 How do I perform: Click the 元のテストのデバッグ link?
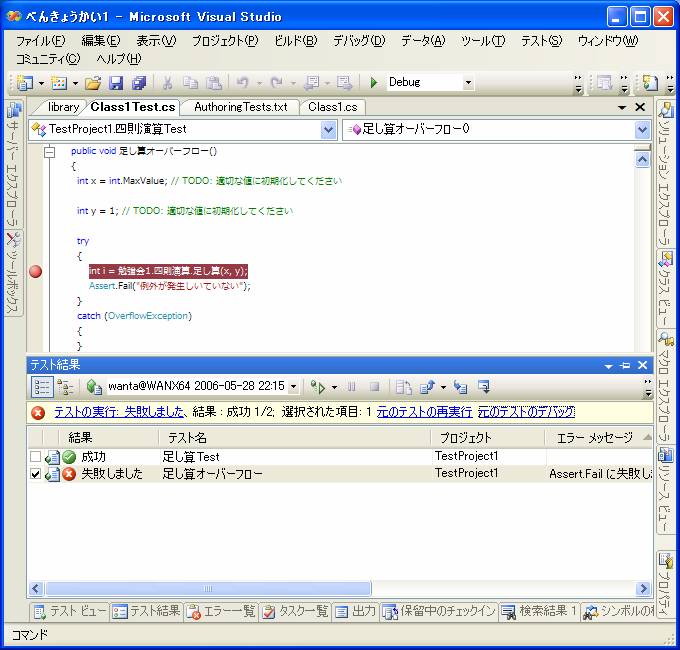(526, 412)
